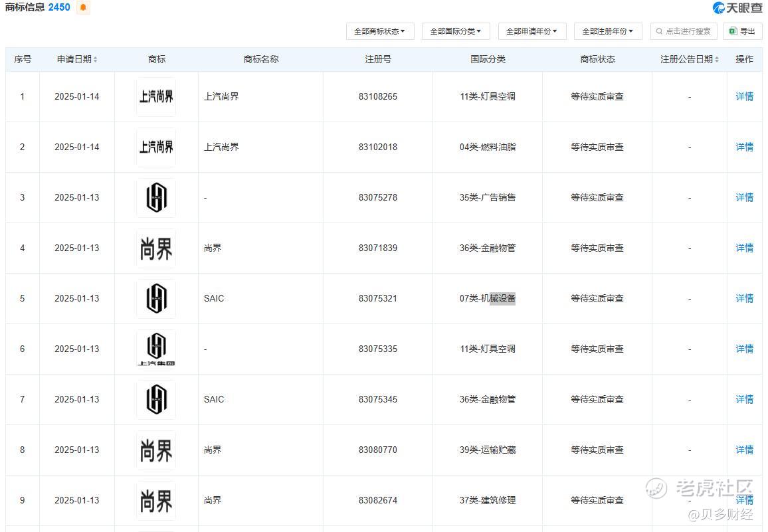Click 尚界 trademark image in row 4
768x532 pixels.
[156, 248]
